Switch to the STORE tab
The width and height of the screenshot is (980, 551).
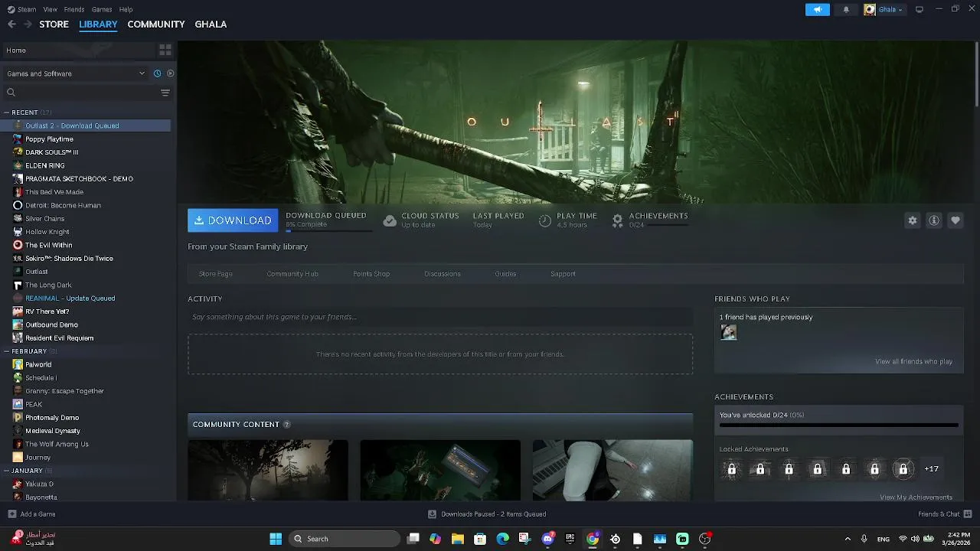[x=54, y=24]
